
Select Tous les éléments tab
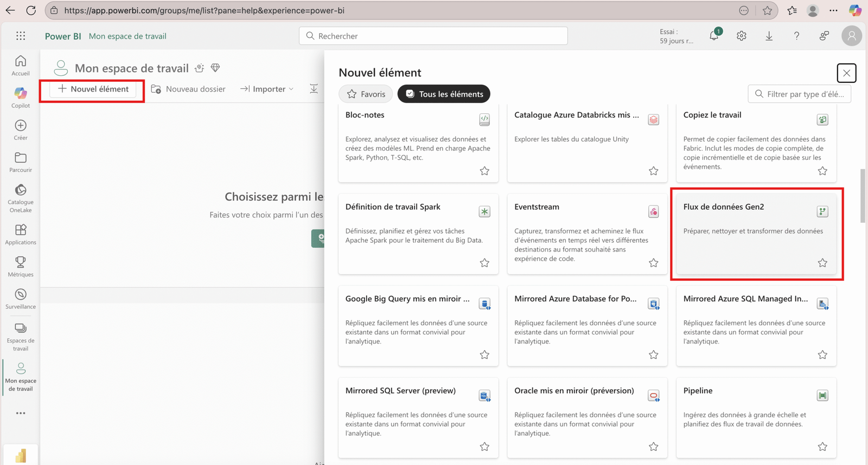(444, 94)
